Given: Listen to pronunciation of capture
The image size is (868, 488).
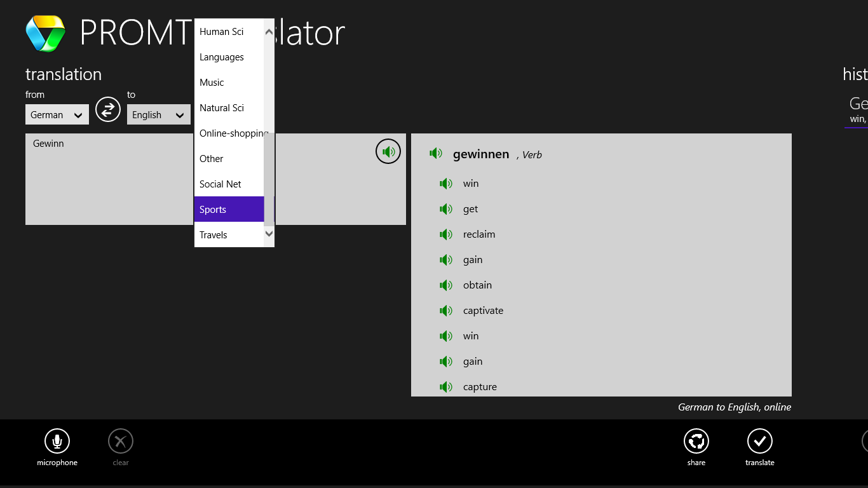Looking at the screenshot, I should pos(446,387).
